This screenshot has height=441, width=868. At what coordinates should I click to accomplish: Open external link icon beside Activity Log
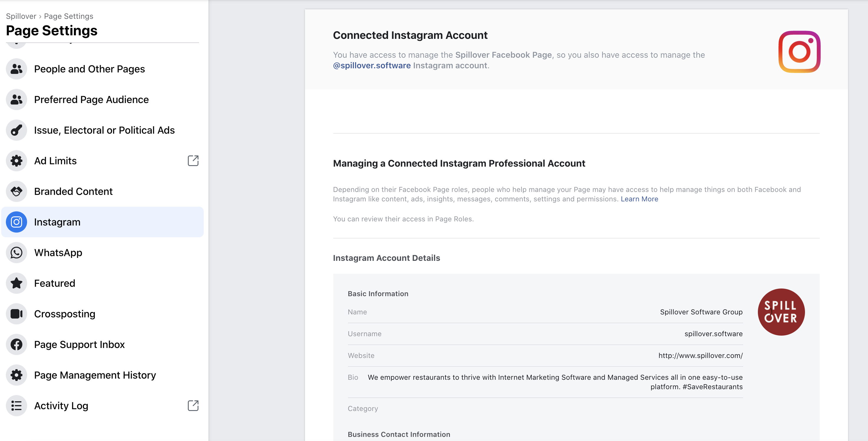click(193, 406)
